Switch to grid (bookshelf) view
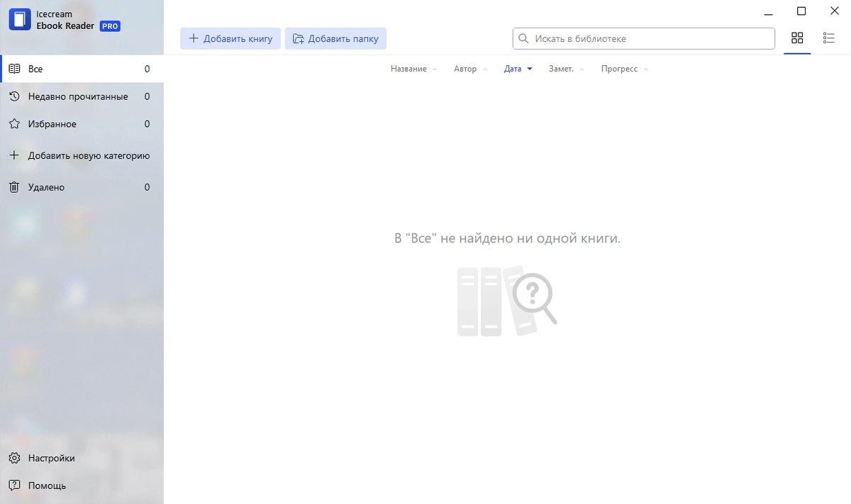 pyautogui.click(x=797, y=38)
